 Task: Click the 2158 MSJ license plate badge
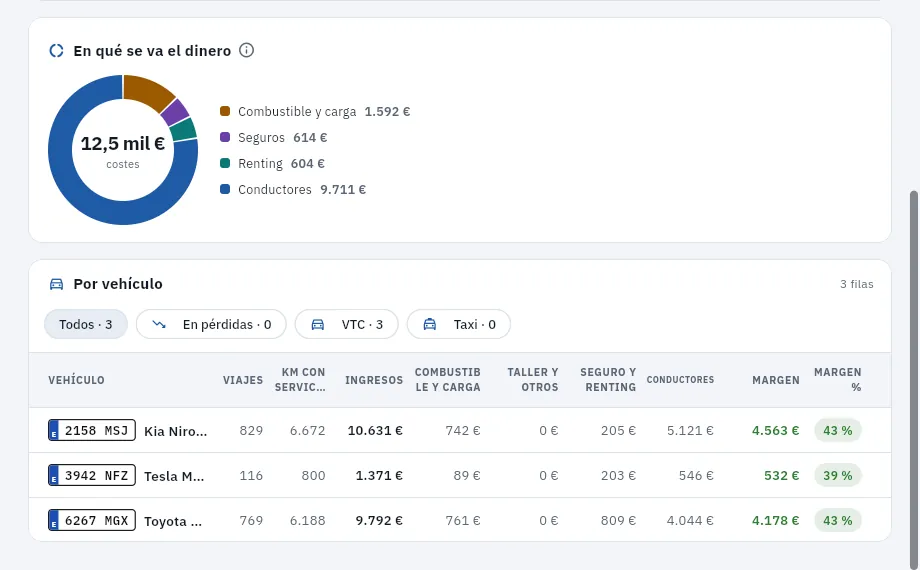[92, 430]
